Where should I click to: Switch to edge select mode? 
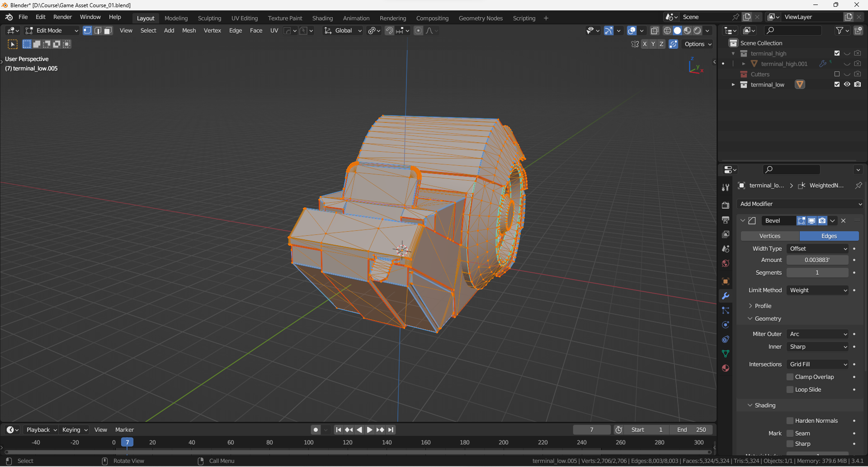(x=98, y=31)
